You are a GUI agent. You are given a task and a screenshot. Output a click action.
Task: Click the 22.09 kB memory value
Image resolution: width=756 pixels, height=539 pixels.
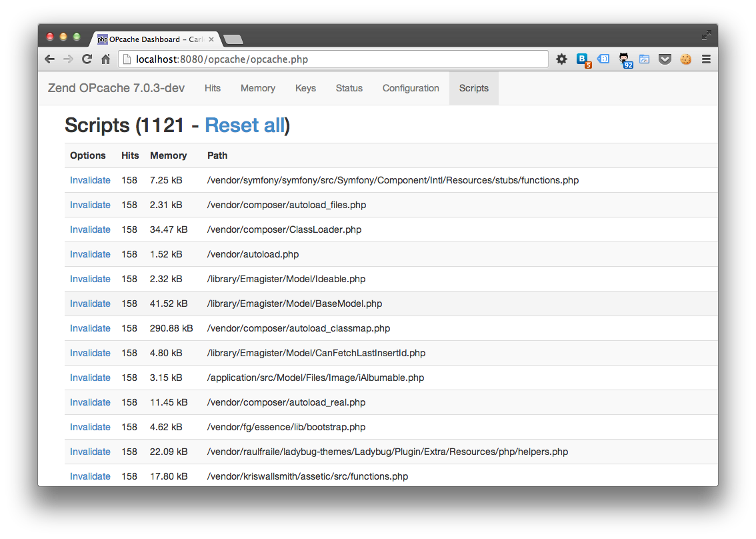click(x=169, y=452)
